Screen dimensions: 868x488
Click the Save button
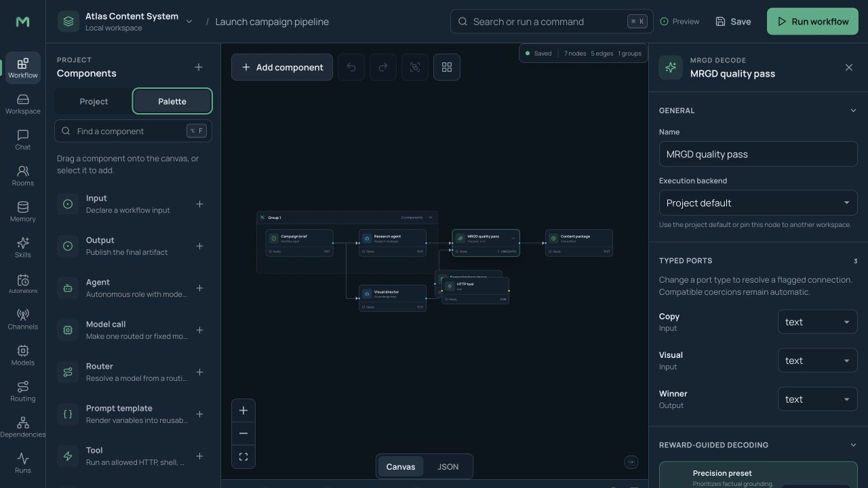tap(733, 22)
